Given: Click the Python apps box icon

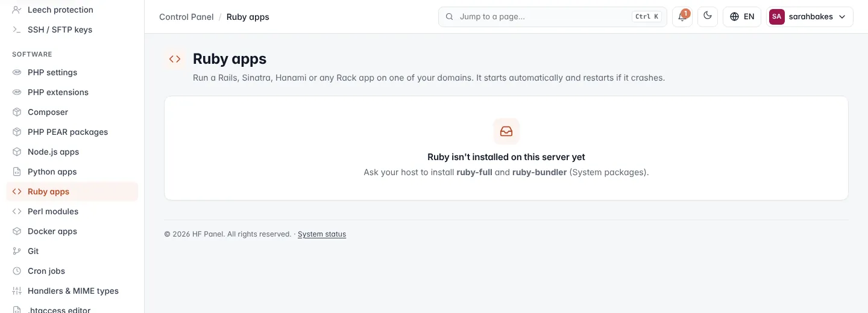Looking at the screenshot, I should click(x=17, y=172).
